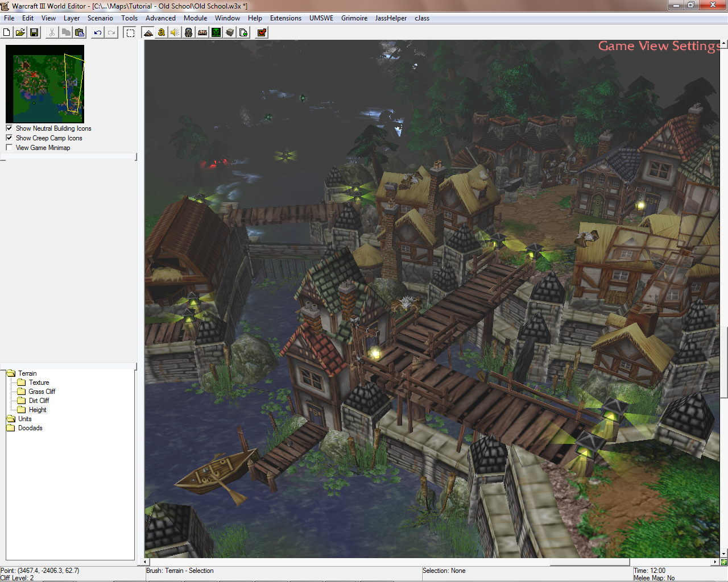
Task: Open the Object Editor
Action: click(189, 32)
